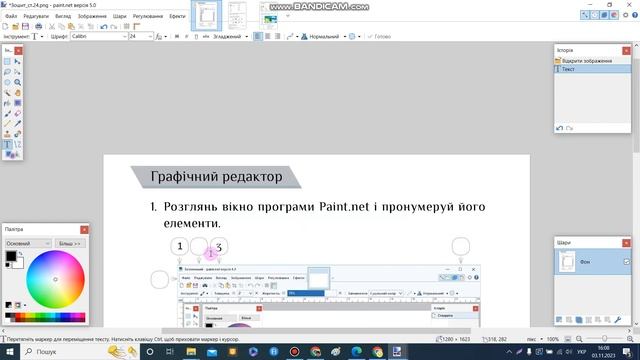Open the Редагувати menu
Image resolution: width=640 pixels, height=360 pixels.
point(36,16)
